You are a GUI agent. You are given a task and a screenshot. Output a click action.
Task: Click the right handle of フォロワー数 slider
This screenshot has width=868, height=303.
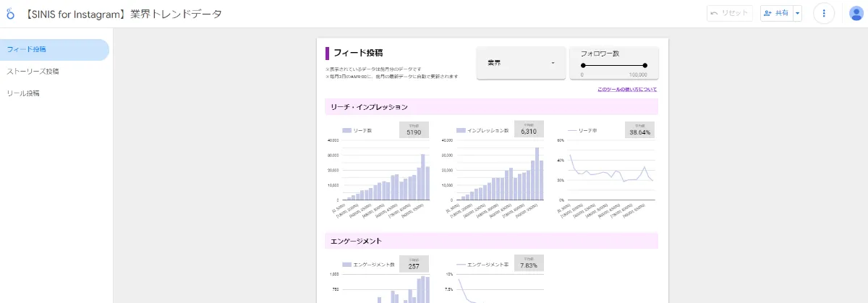click(x=645, y=66)
